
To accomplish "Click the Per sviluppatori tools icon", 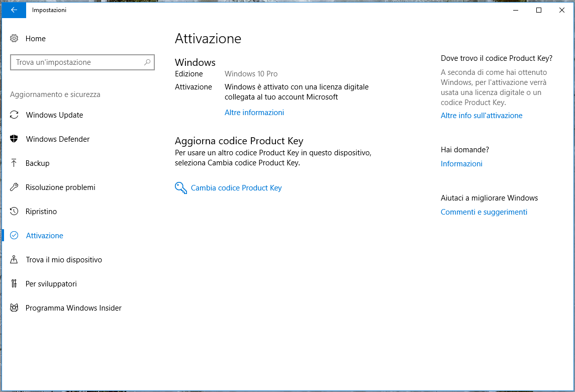I will tap(14, 283).
